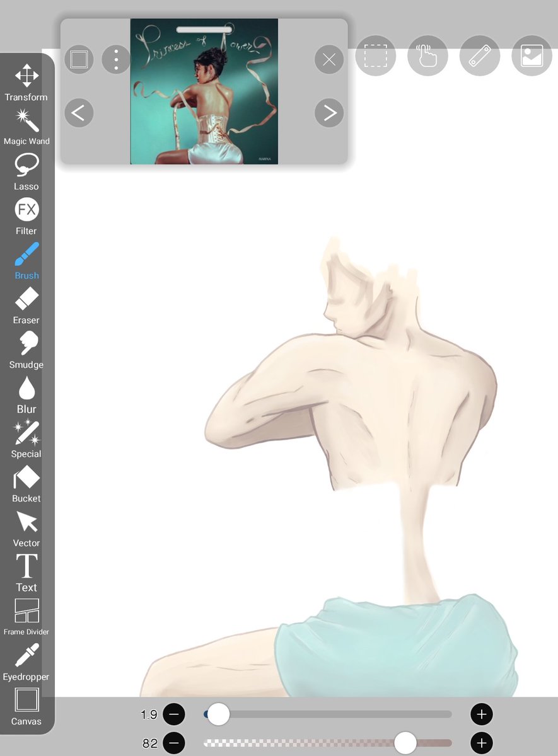
Task: Open the reference window options menu
Action: pos(115,59)
